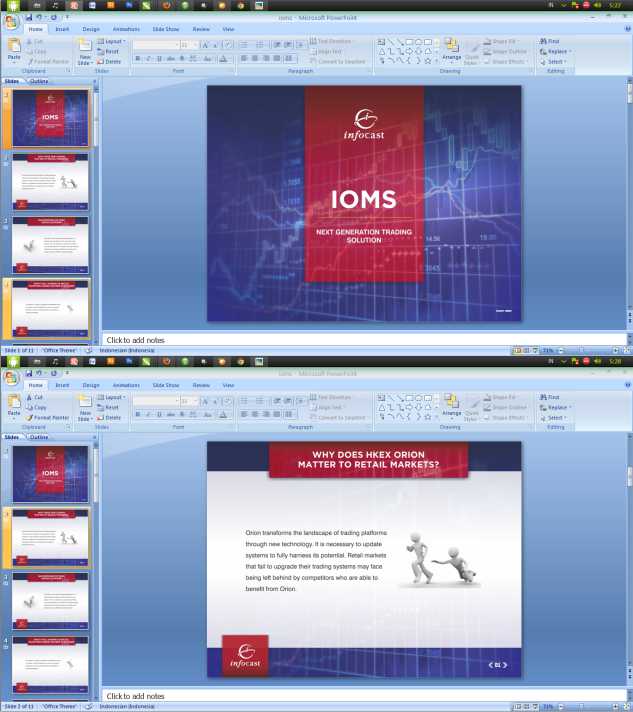Click the Find binoculars icon in the IOMS window
This screenshot has width=633, height=712.
click(x=543, y=41)
